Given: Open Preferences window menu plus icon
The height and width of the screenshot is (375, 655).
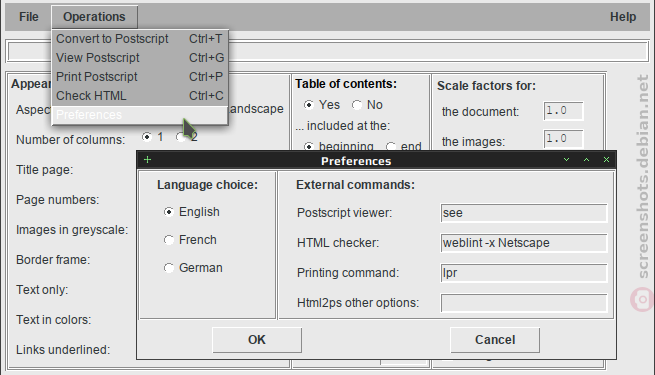Looking at the screenshot, I should [147, 160].
